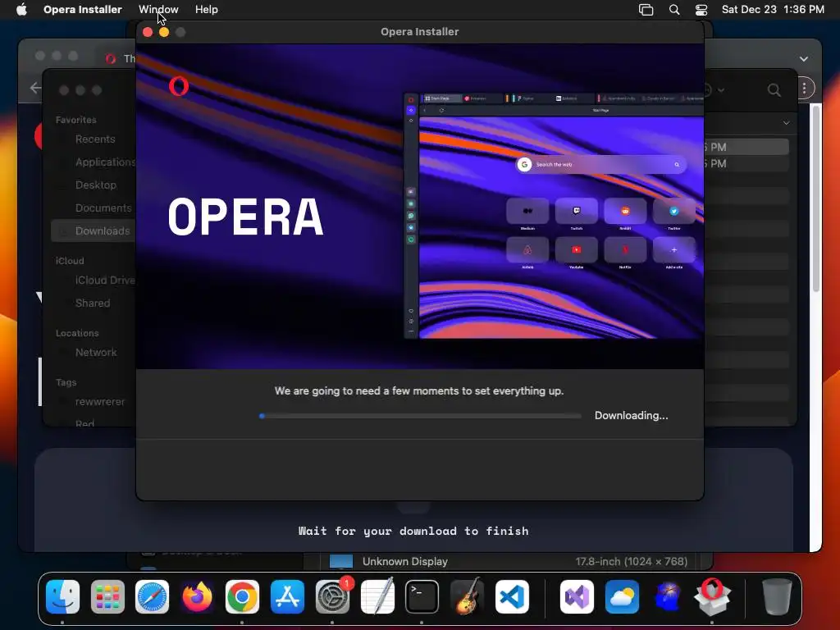Select Network in Finder sidebar

pos(95,353)
